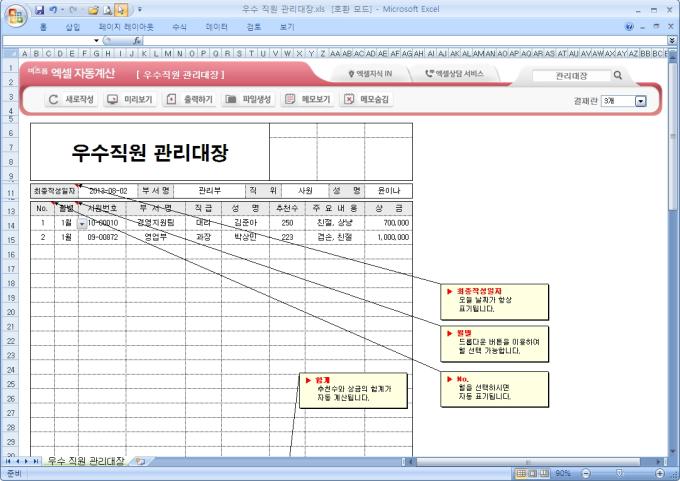
Task: Open the 삽입 ribbon tab
Action: [x=72, y=27]
